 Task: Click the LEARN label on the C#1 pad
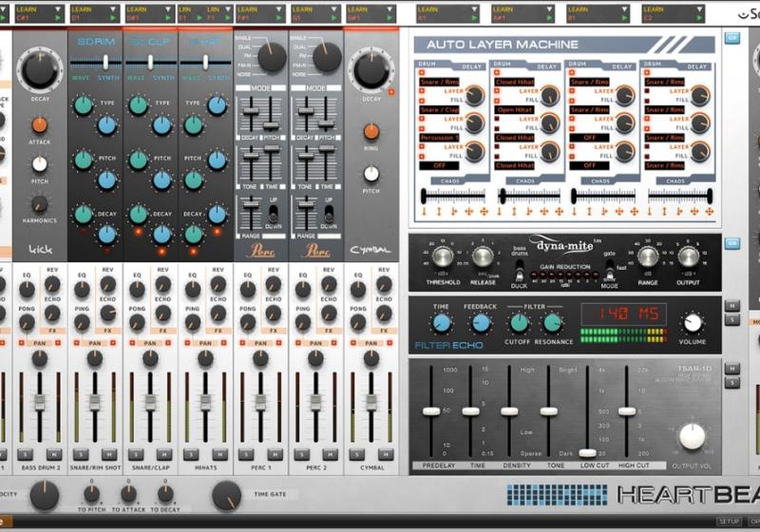[x=27, y=9]
